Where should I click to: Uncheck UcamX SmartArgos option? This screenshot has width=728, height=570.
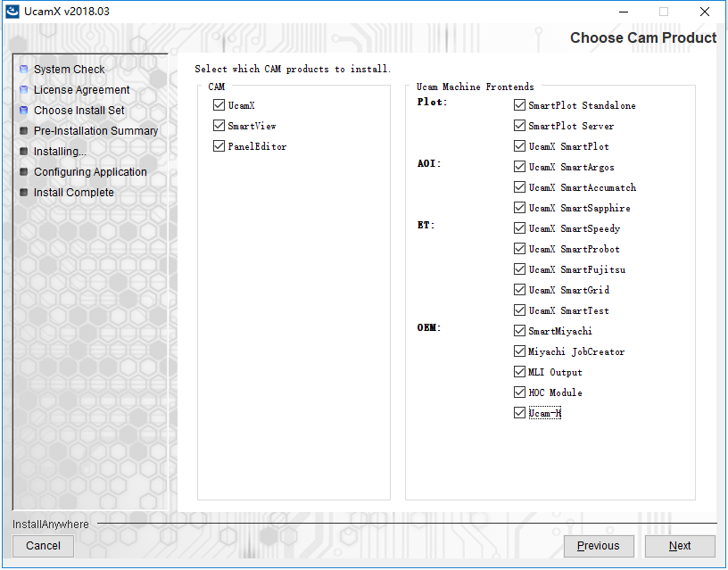519,166
